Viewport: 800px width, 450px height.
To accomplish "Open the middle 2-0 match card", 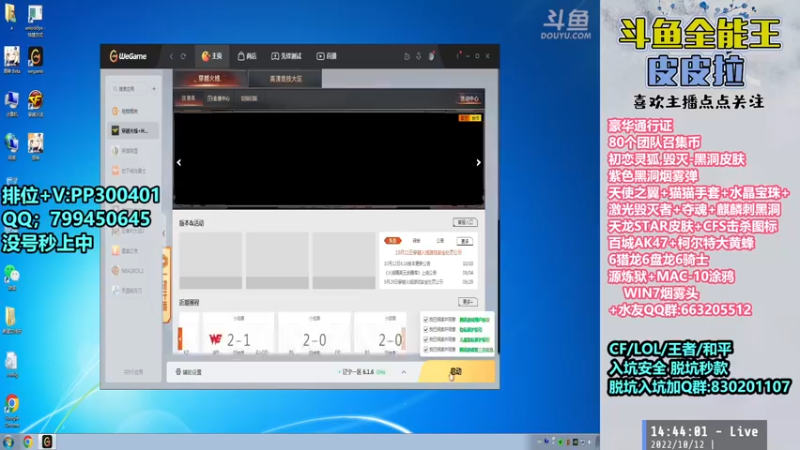I will pyautogui.click(x=314, y=334).
